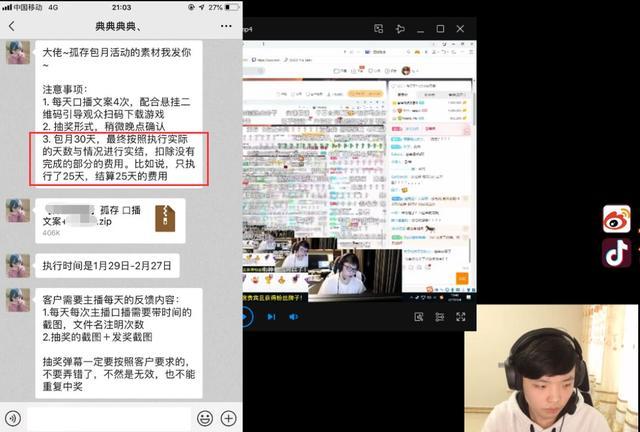The width and height of the screenshot is (640, 432).
Task: Click the user avatar in recorded browser toolbar
Action: (406, 71)
